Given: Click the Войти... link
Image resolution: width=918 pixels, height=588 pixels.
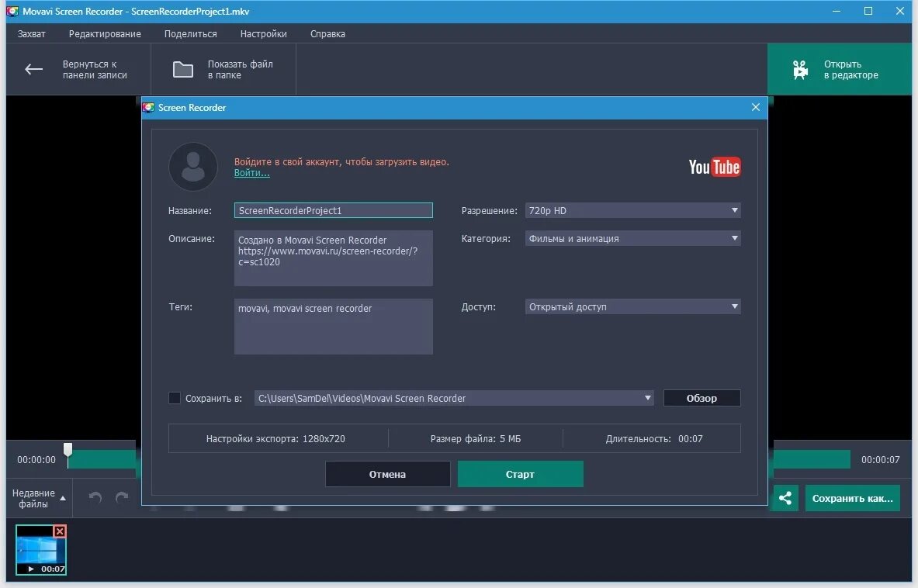Looking at the screenshot, I should point(251,172).
